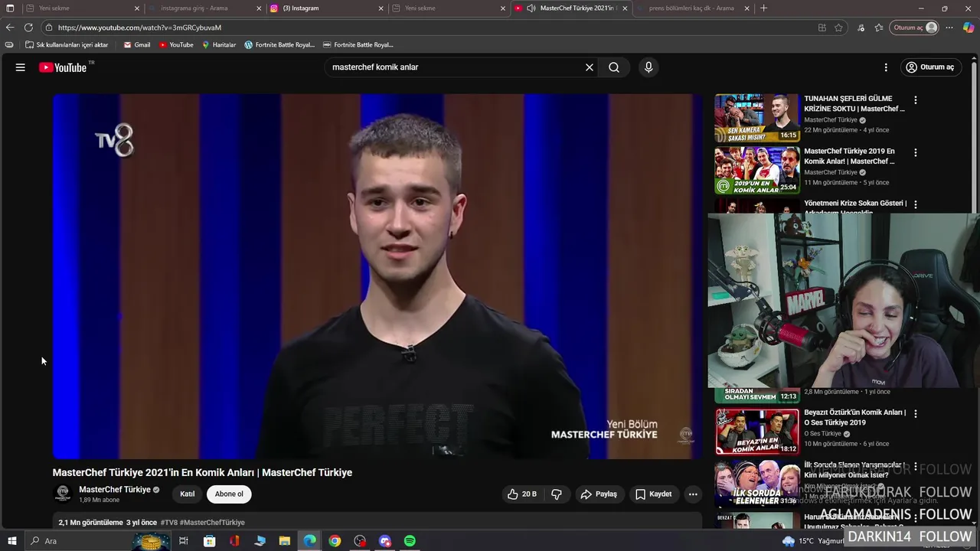Subscribe with the Abone ol button
The width and height of the screenshot is (980, 551).
(229, 494)
